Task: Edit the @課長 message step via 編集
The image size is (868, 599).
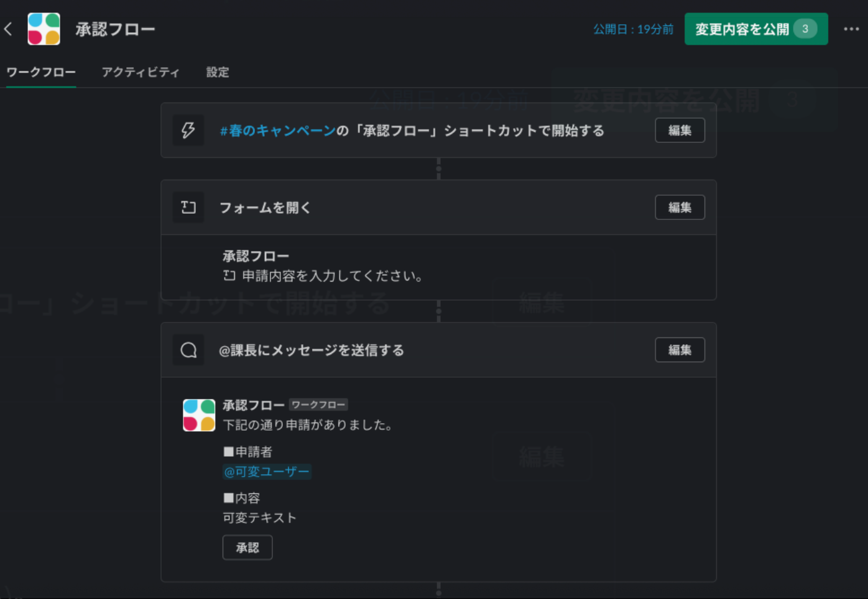Action: 680,350
